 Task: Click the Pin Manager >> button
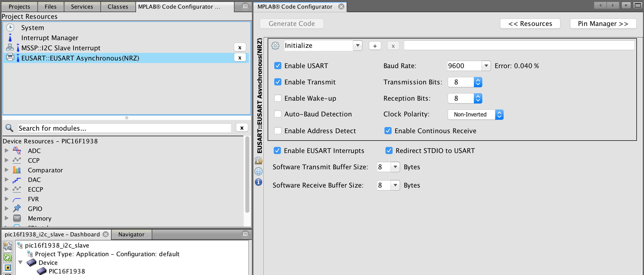coord(603,24)
